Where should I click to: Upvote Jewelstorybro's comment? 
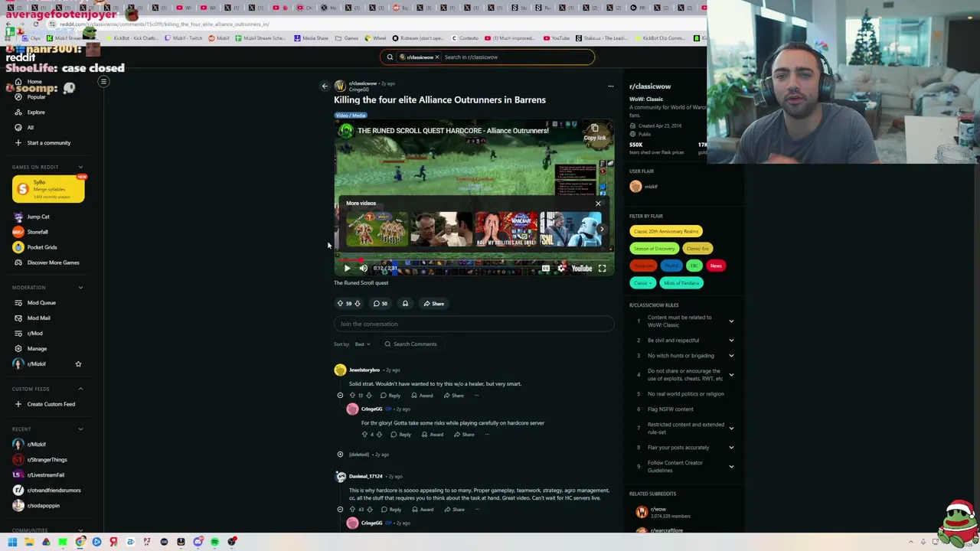point(352,396)
